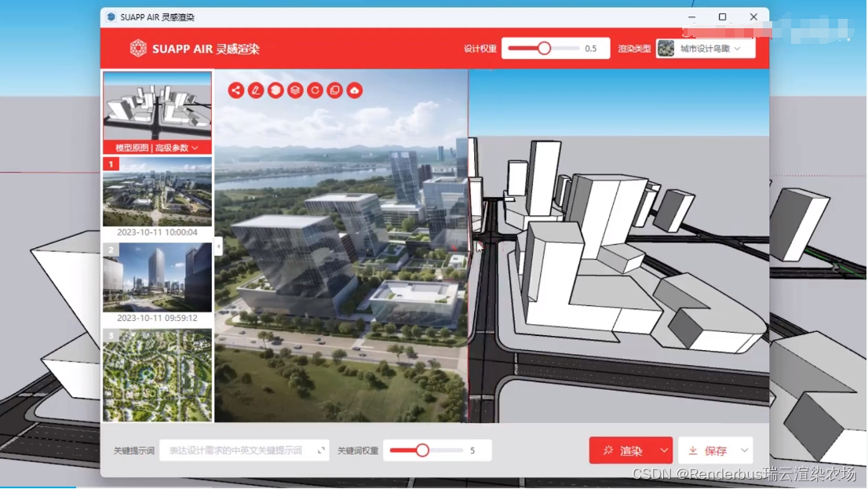Click the SUAPP AIR hexagon logo in the header
Viewport: 868px width, 489px height.
pyautogui.click(x=138, y=48)
